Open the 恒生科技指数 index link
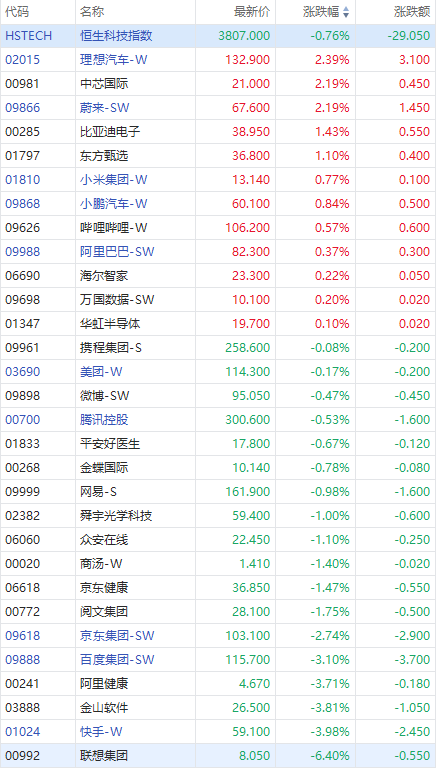 [116, 36]
